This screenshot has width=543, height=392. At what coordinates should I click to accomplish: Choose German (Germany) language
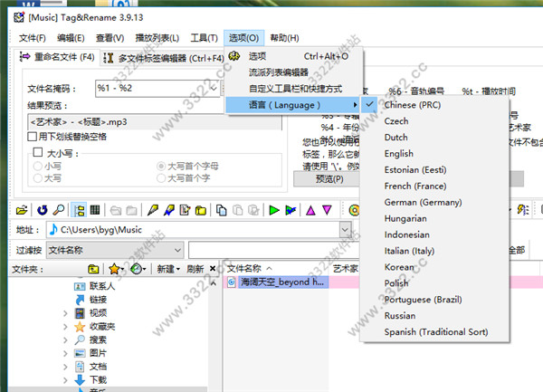click(434, 202)
